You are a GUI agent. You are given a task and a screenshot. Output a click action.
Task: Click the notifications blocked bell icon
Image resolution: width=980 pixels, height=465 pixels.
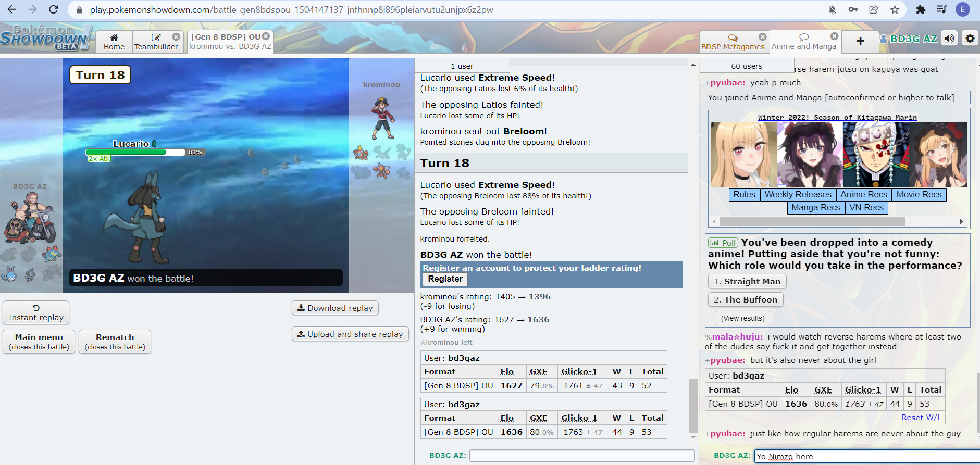[832, 9]
